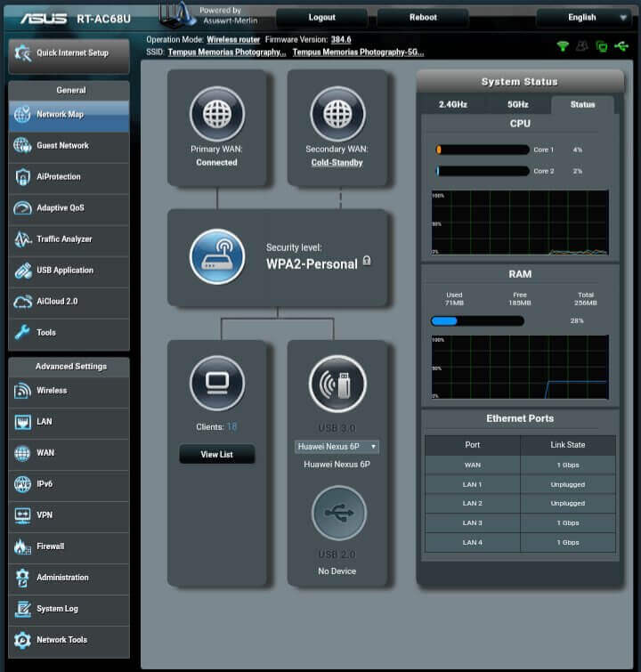This screenshot has height=672, width=641.
Task: Click the VPN monitor icon
Action: coord(22,515)
